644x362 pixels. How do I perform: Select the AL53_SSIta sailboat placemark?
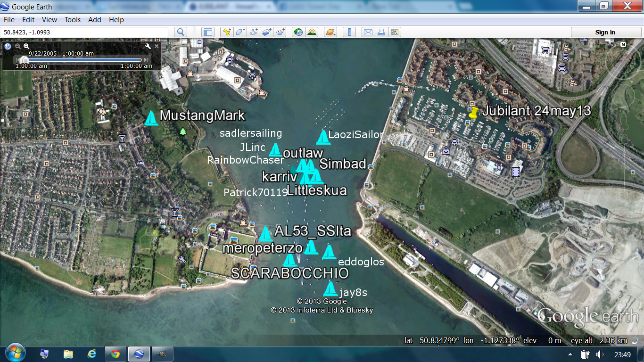pos(265,234)
